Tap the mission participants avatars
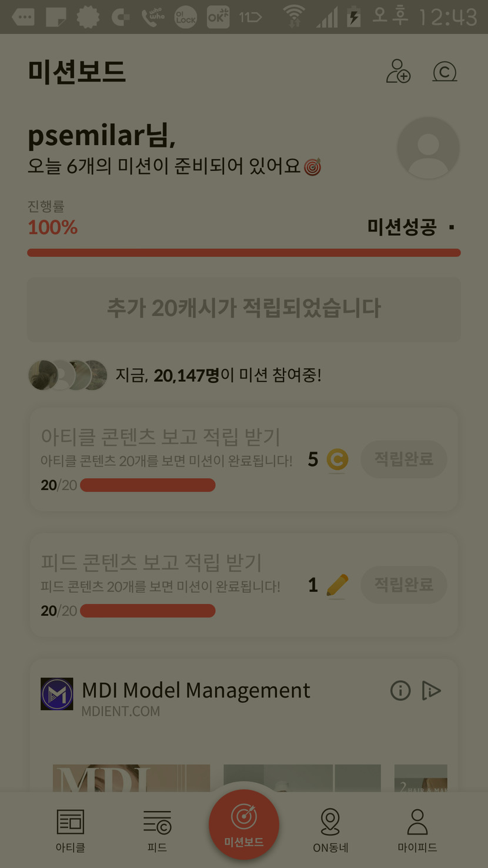The width and height of the screenshot is (488, 868). pyautogui.click(x=68, y=375)
